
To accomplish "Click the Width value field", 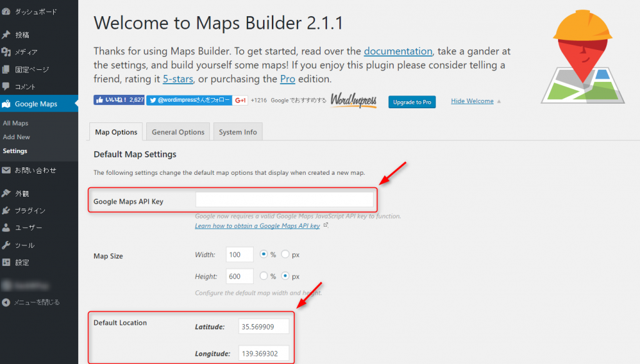I will pyautogui.click(x=239, y=254).
